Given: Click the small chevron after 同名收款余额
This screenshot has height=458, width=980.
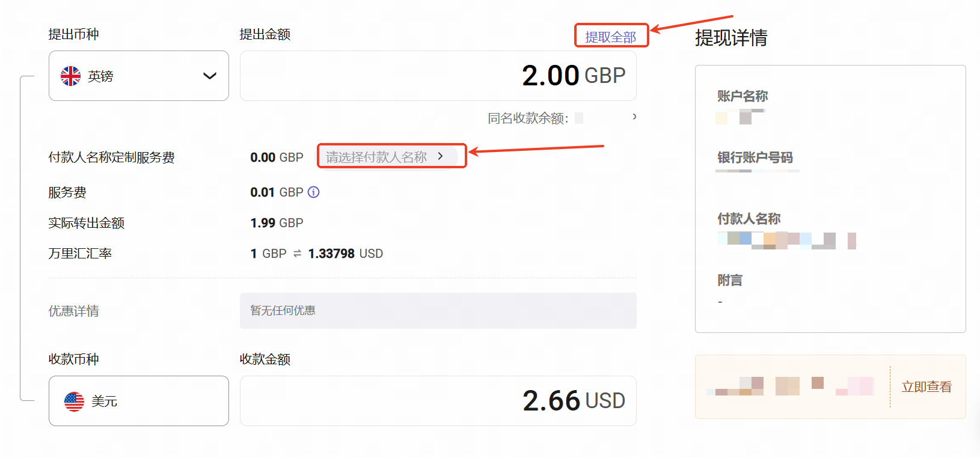Looking at the screenshot, I should (x=633, y=117).
